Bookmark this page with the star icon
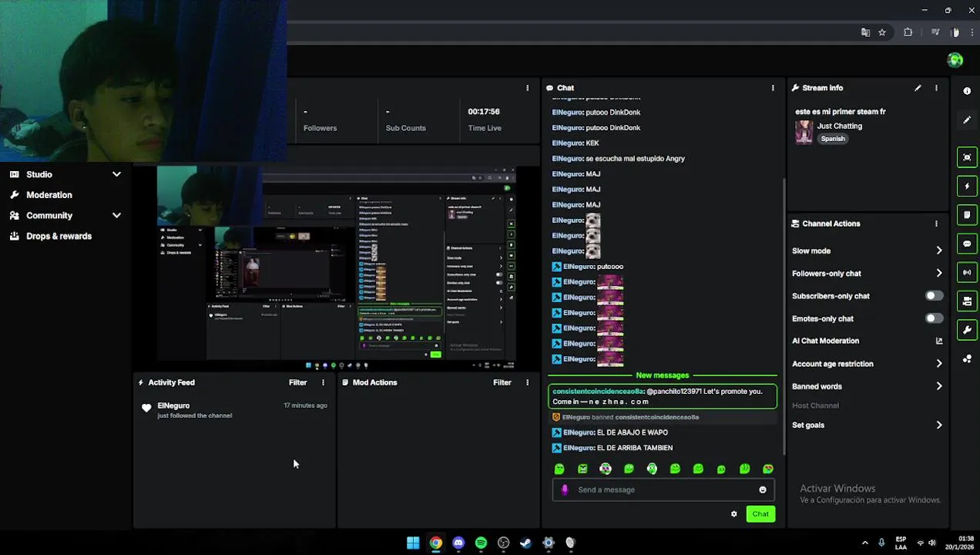Image resolution: width=980 pixels, height=555 pixels. click(882, 32)
